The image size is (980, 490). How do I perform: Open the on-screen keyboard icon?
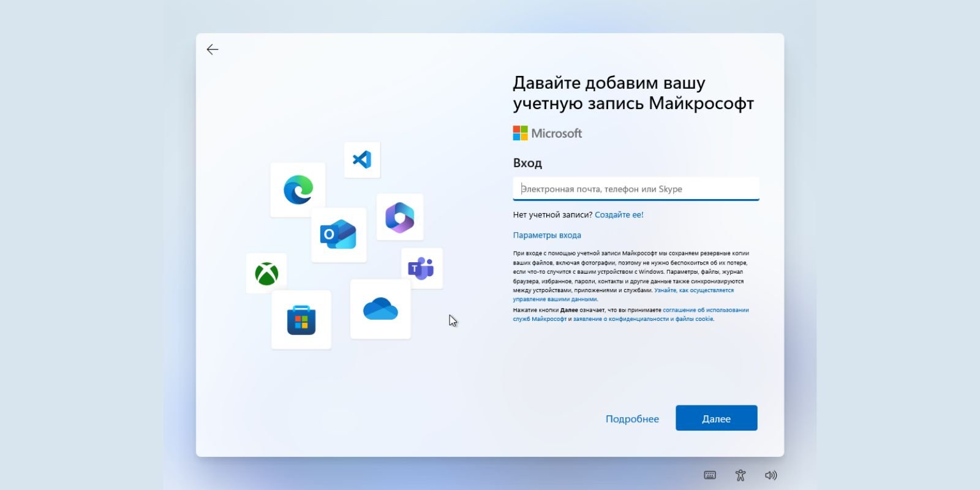[710, 475]
